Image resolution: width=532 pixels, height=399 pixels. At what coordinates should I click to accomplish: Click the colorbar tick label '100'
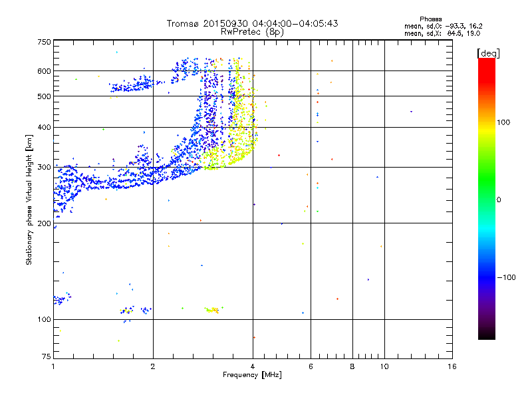(x=503, y=122)
